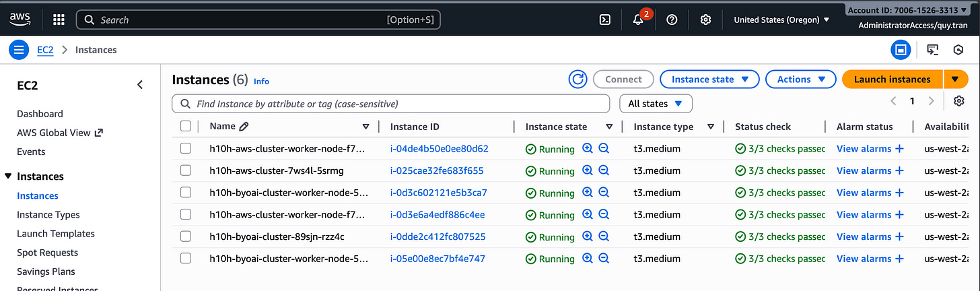Check the box for i-04de4b50e0ee80d62
The width and height of the screenshot is (980, 291).
pyautogui.click(x=186, y=148)
